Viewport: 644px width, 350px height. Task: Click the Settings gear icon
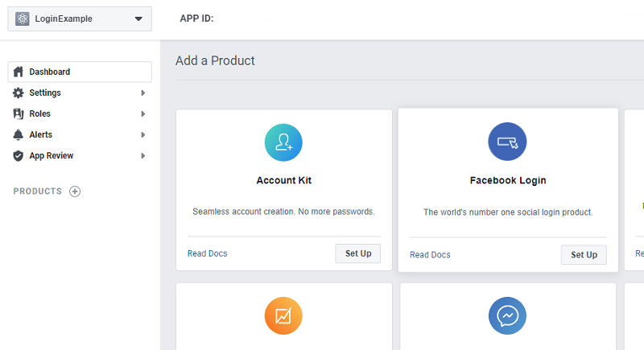coord(18,93)
